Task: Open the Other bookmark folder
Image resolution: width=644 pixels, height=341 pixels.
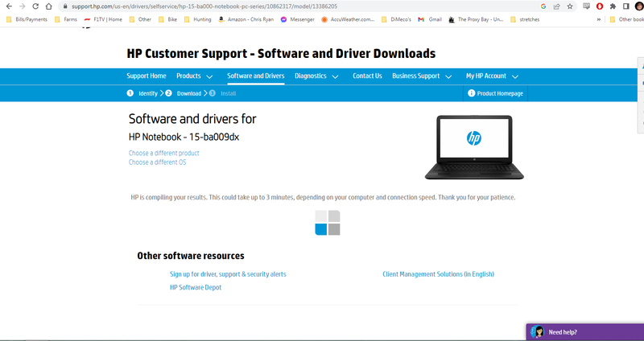Action: pyautogui.click(x=140, y=19)
